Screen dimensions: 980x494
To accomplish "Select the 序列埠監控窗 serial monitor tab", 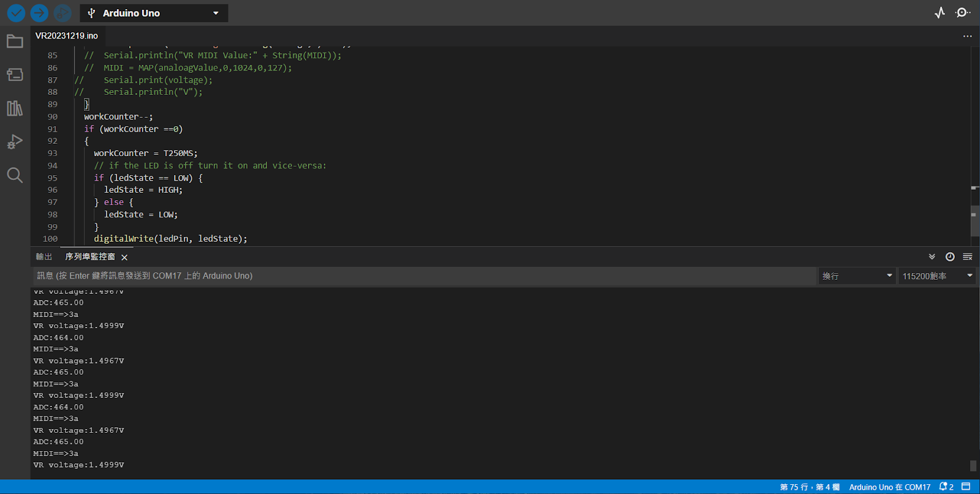I will 90,256.
